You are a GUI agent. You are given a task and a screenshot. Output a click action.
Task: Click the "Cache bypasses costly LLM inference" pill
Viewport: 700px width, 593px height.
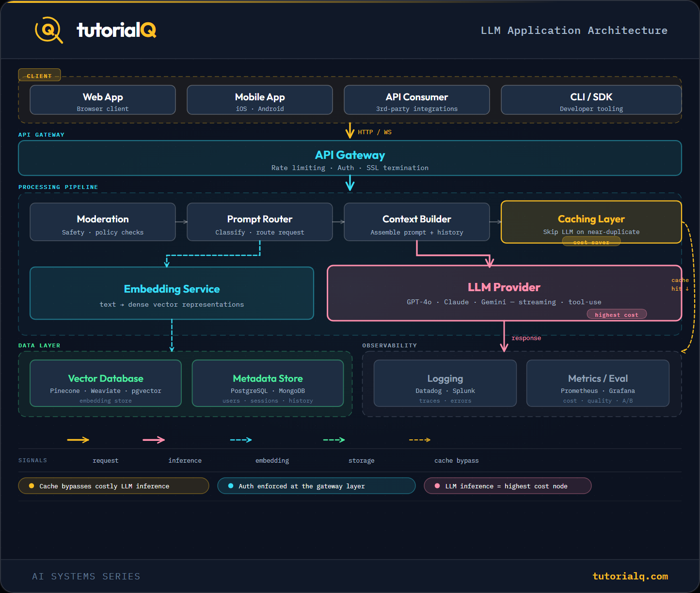click(113, 486)
